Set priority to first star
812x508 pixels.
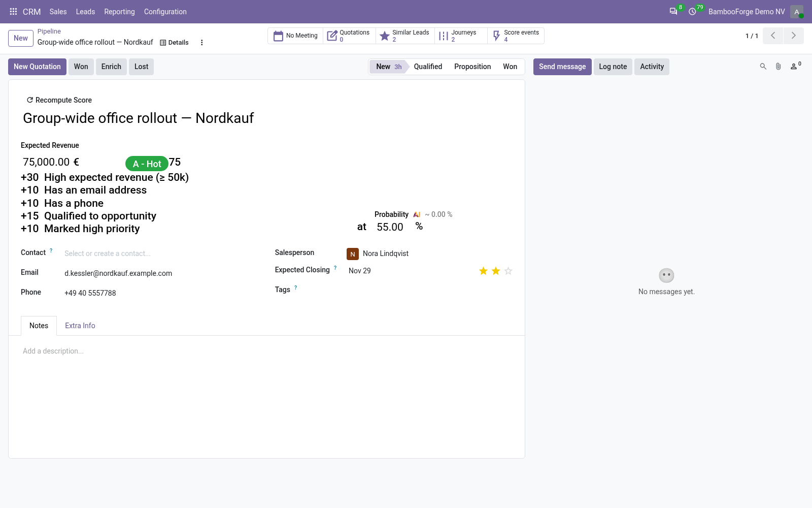pyautogui.click(x=483, y=271)
